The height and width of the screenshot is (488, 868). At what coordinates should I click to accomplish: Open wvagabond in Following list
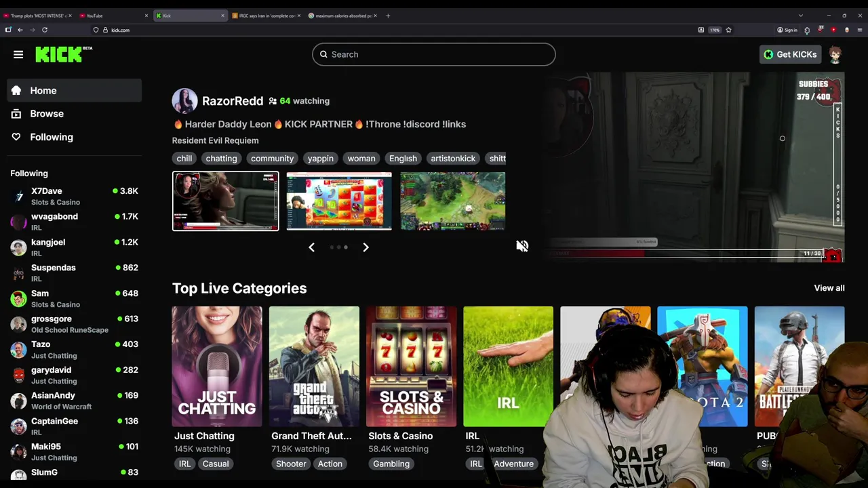pos(75,222)
